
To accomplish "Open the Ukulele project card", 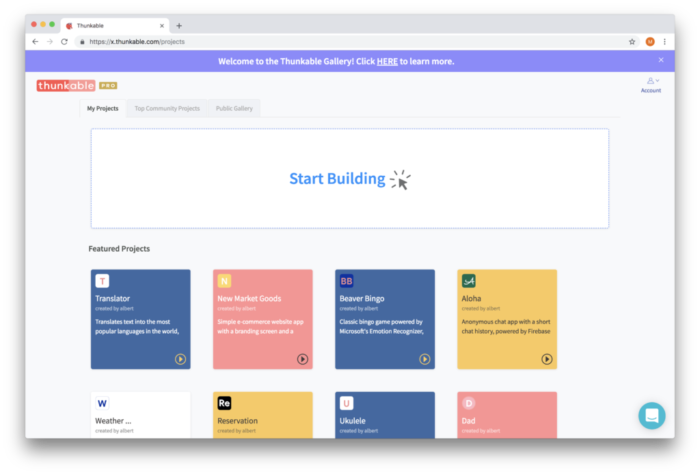I will 385,415.
